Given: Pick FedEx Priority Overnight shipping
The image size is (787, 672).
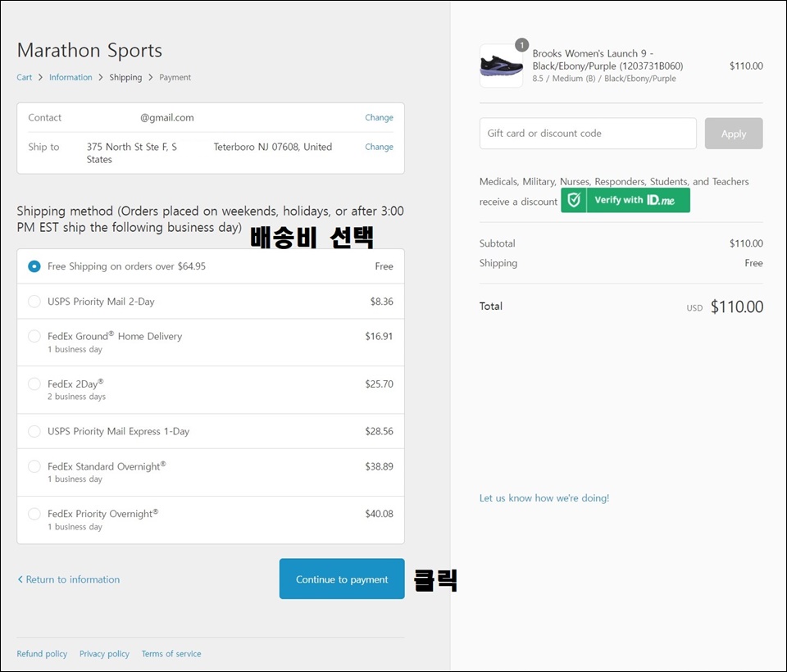Looking at the screenshot, I should point(34,514).
